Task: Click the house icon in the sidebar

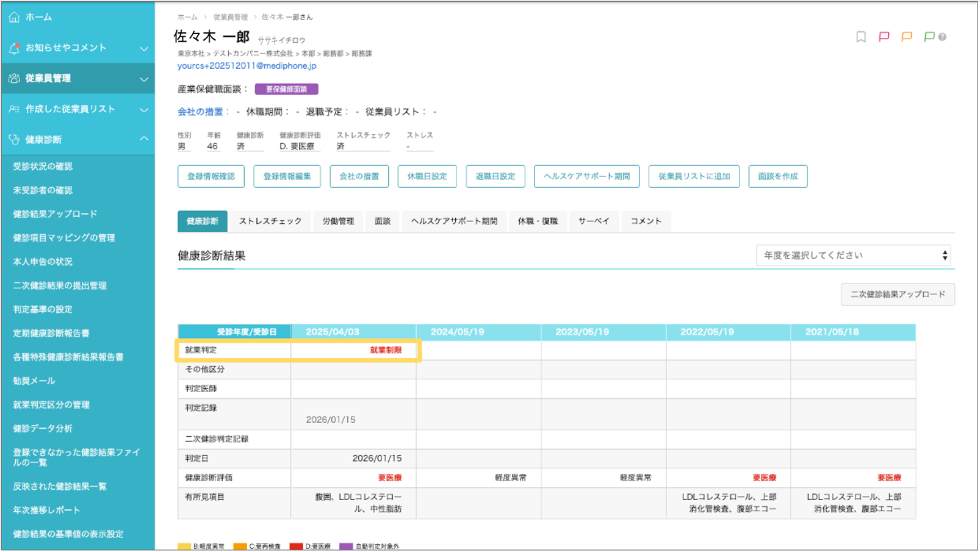Action: (14, 17)
